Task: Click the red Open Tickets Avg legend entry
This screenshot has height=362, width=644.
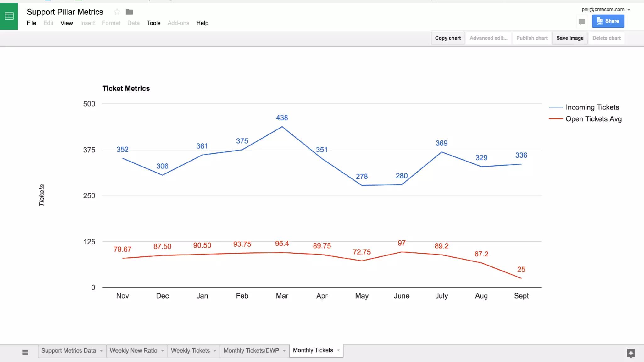Action: click(593, 119)
